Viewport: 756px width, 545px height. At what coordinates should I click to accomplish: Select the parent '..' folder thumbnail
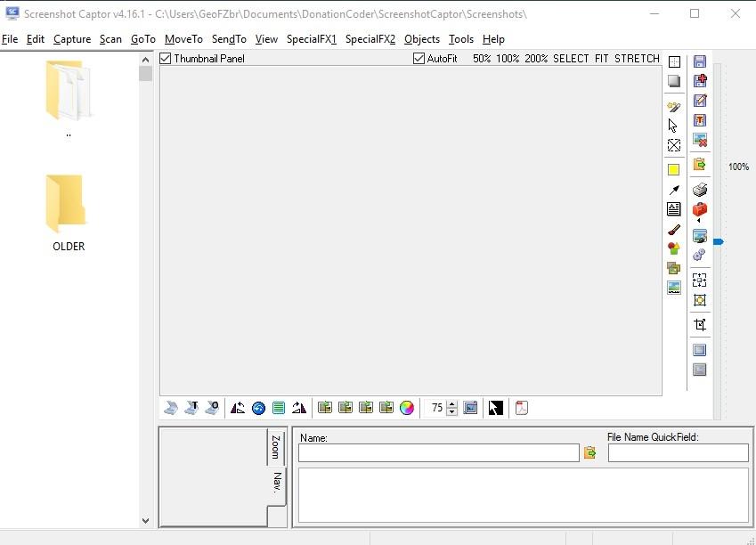69,99
